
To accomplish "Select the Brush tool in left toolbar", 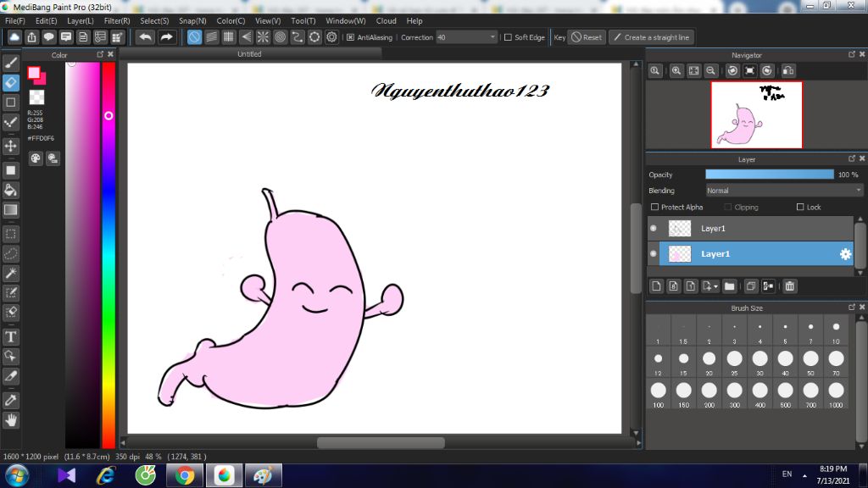I will click(10, 63).
